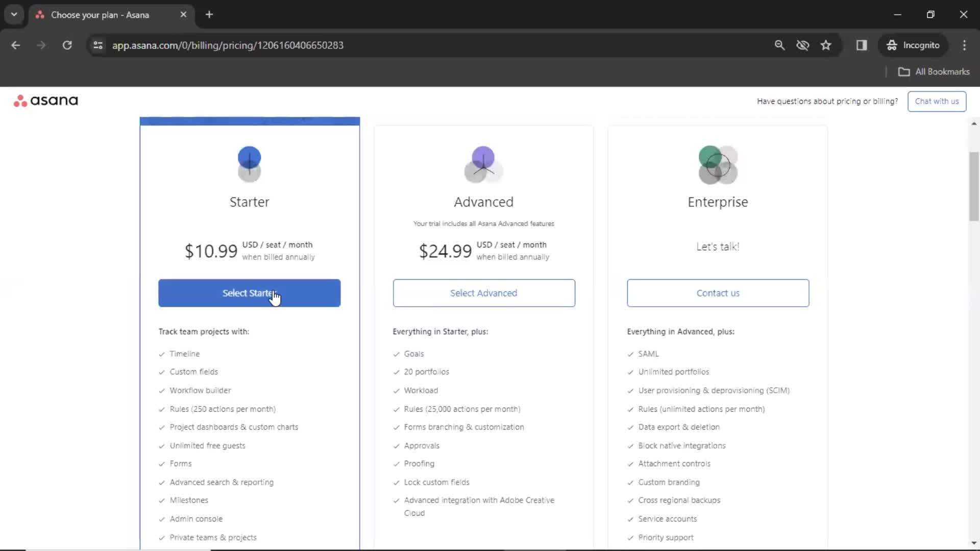Click the scrollbar up arrow
Screen dimensions: 980x551
pyautogui.click(x=974, y=123)
